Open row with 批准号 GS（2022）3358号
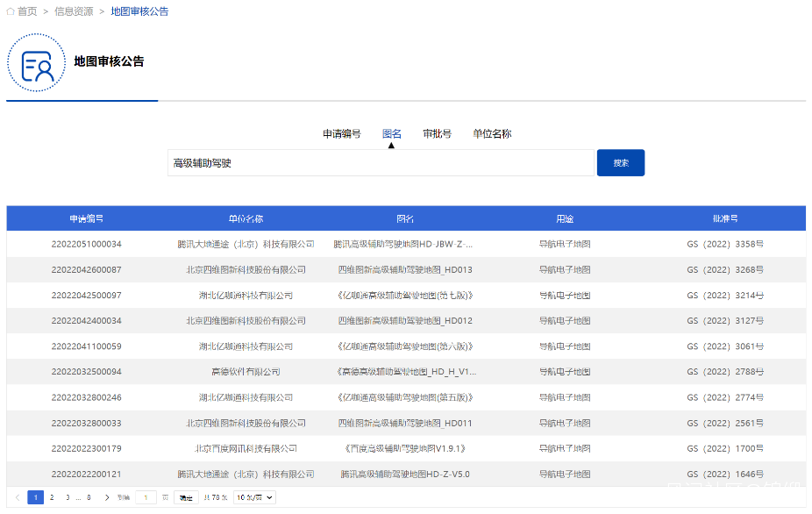 pos(724,244)
